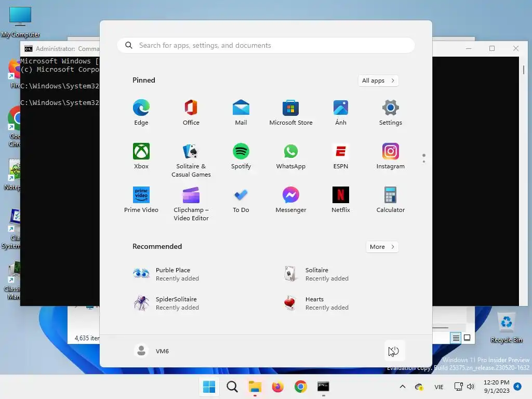Screen dimensions: 532x399
Task: Click Command Prompt window title bar icon
Action: (29, 49)
